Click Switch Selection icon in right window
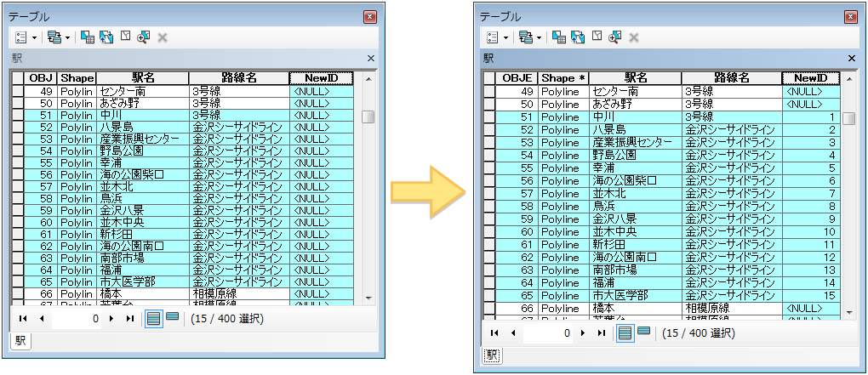Image resolution: width=868 pixels, height=375 pixels. pyautogui.click(x=578, y=37)
